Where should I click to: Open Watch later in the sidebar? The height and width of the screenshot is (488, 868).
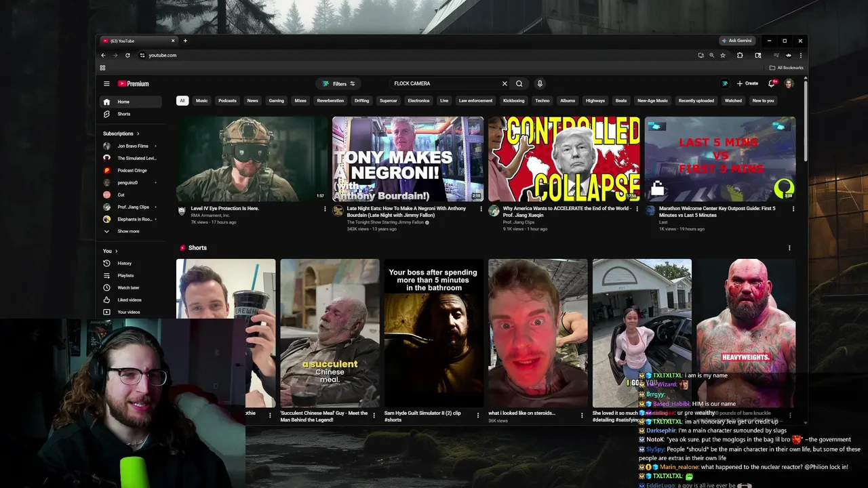point(132,287)
